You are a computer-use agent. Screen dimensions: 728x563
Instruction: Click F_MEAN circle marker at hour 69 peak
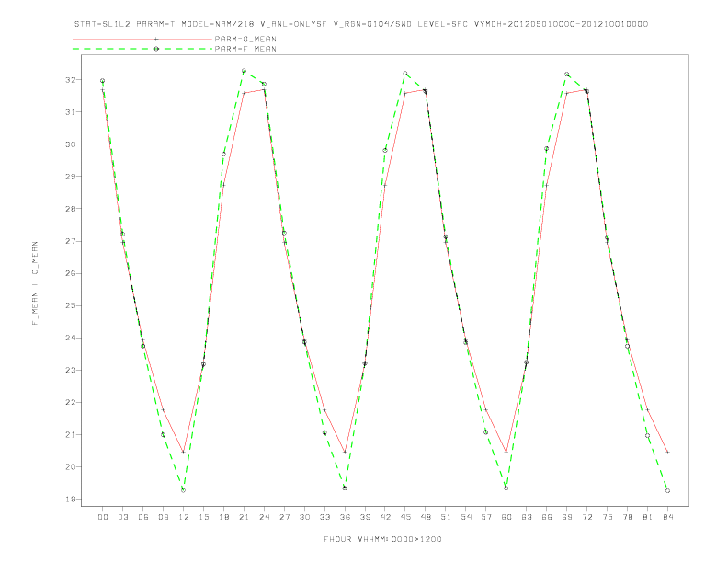point(567,74)
